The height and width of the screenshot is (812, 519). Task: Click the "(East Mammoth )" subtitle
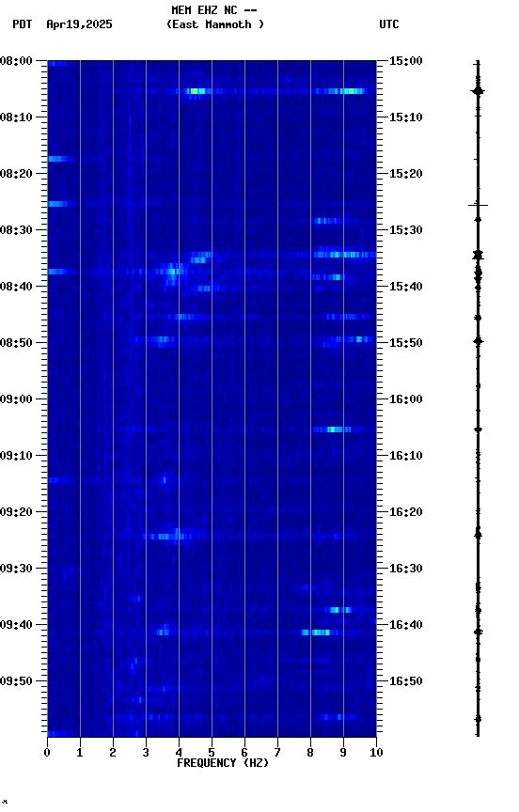coord(215,24)
